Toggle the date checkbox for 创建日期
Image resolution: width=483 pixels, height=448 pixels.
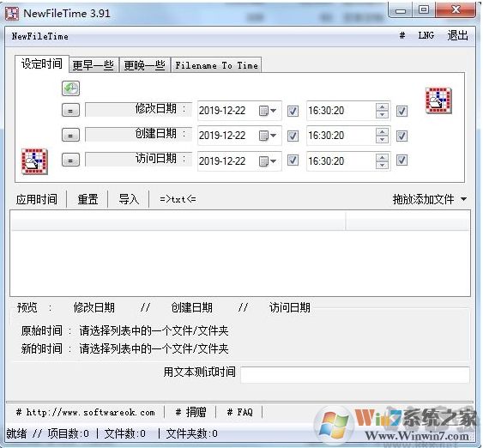click(293, 136)
